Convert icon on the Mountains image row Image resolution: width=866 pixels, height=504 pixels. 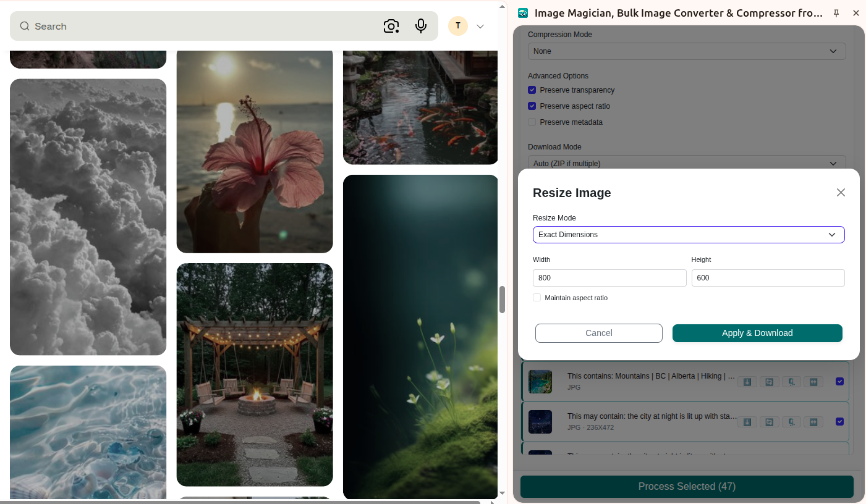point(769,382)
